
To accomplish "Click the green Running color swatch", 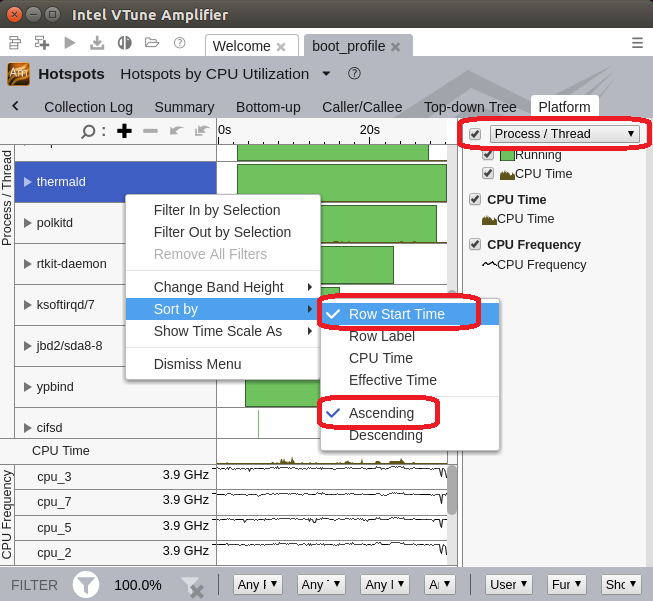I will coord(507,155).
